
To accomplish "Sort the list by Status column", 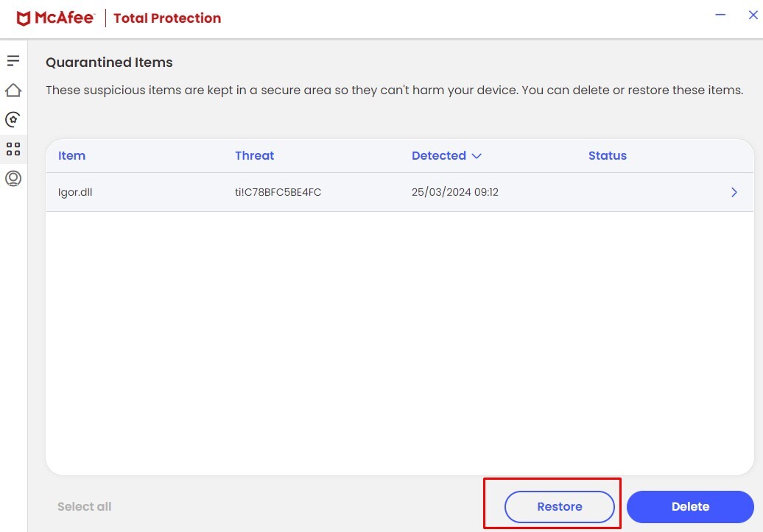I will click(607, 155).
